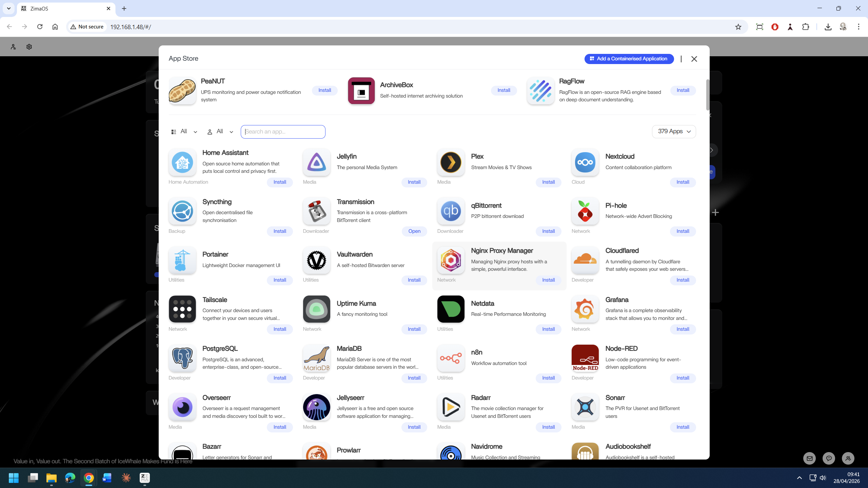The image size is (868, 488).
Task: Open the ZimaOS settings gear
Action: click(x=29, y=47)
